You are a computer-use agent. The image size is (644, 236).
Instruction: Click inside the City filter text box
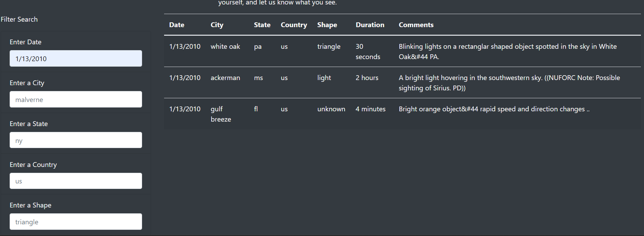pos(75,99)
